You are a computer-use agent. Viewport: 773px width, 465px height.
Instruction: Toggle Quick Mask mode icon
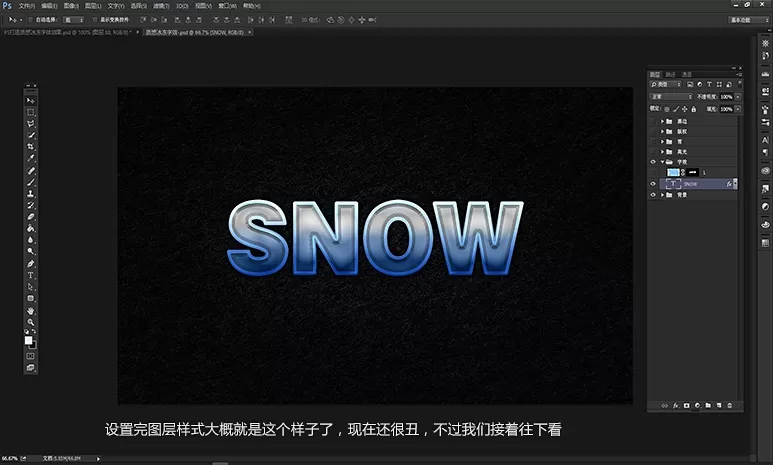point(31,356)
